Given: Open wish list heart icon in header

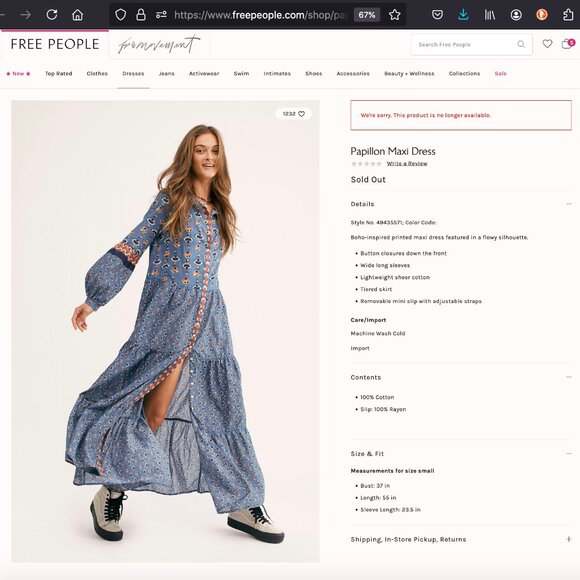Looking at the screenshot, I should click(x=547, y=44).
